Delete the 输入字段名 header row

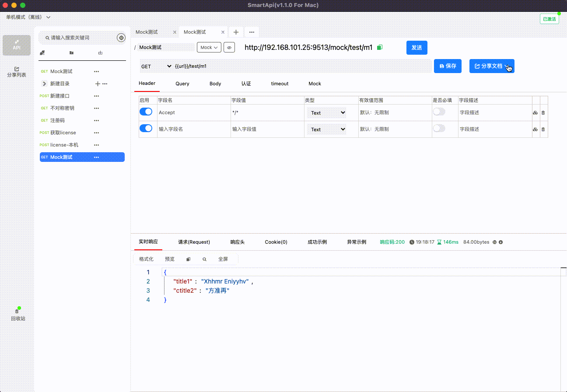click(x=543, y=129)
